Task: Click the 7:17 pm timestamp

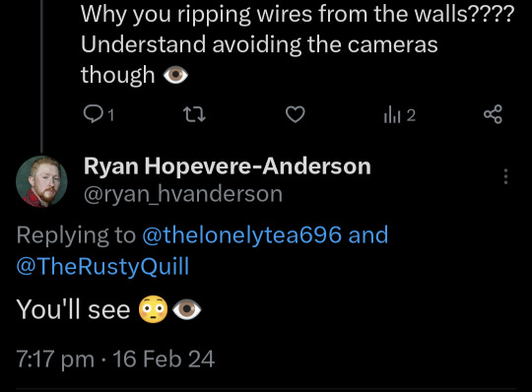Action: pyautogui.click(x=55, y=359)
